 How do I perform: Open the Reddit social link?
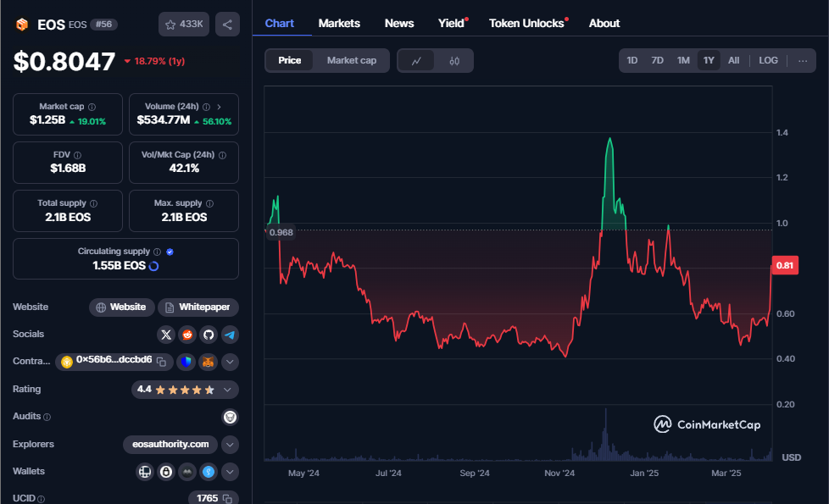pos(187,335)
